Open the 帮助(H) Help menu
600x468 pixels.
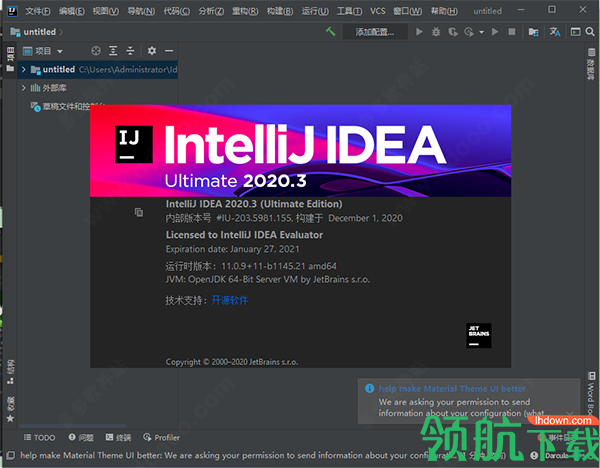pos(444,11)
